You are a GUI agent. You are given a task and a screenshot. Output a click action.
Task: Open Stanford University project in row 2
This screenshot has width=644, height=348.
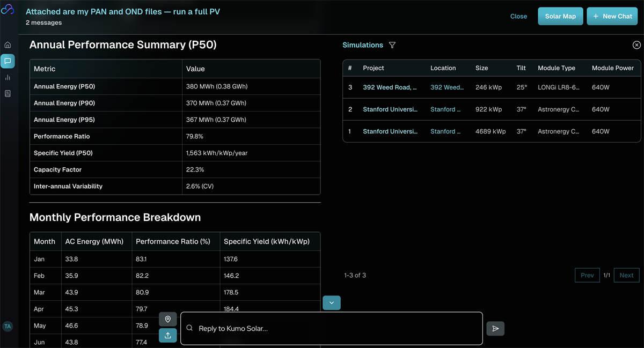(390, 109)
